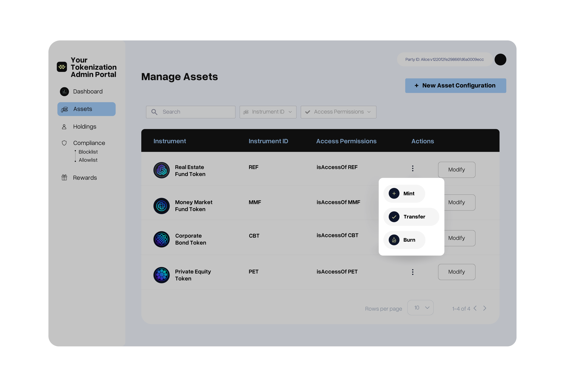Open the rows per page dropdown

420,308
